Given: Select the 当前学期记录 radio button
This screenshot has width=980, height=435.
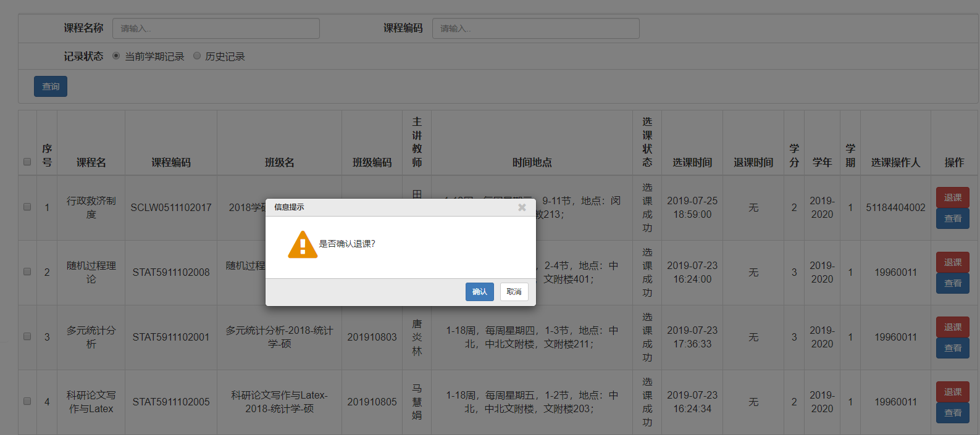Looking at the screenshot, I should coord(116,56).
